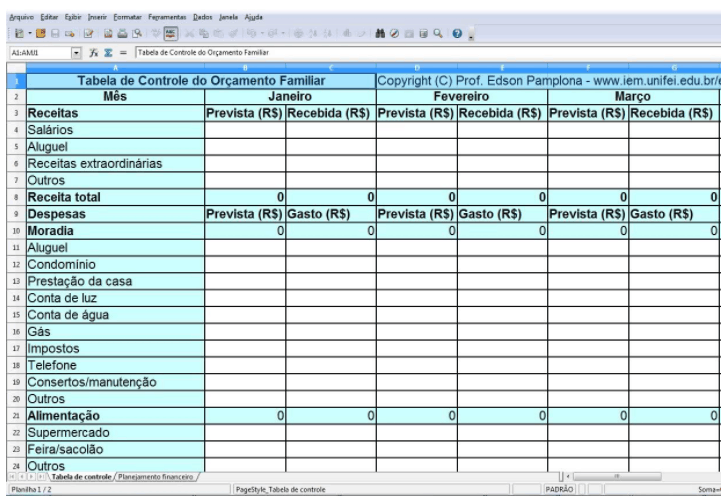Toggle the Edit File mode icon
Screen dimensions: 726x498
[88, 32]
